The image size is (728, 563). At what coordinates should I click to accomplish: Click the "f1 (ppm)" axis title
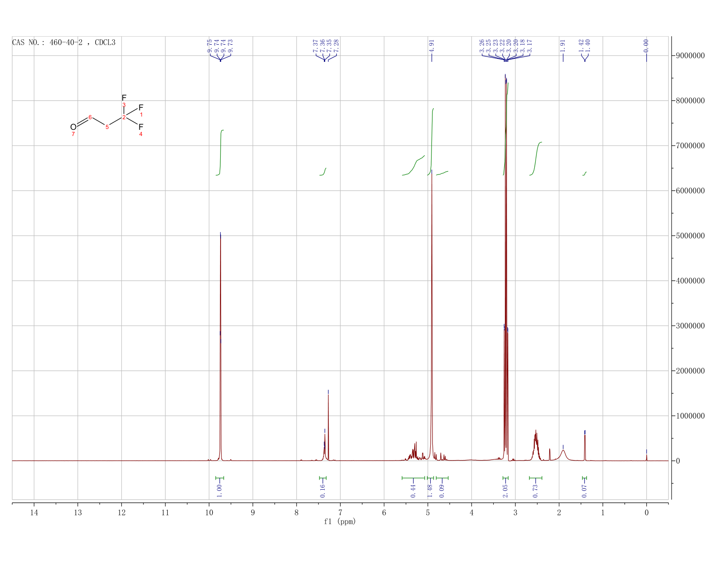[340, 521]
